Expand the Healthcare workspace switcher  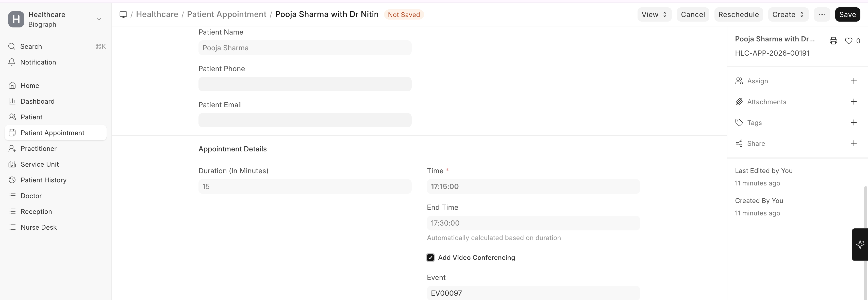[x=99, y=19]
